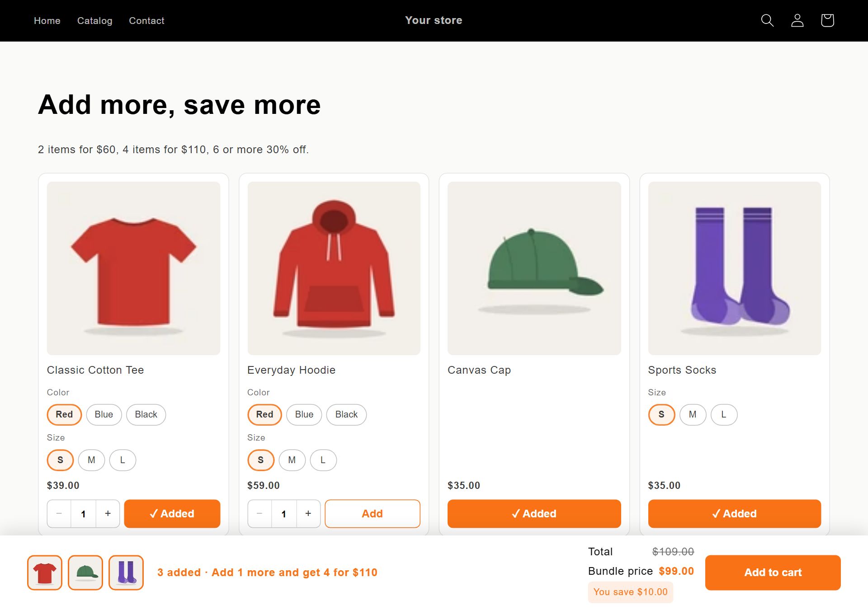Click the Add to cart button
This screenshot has height=610, width=868.
[773, 572]
